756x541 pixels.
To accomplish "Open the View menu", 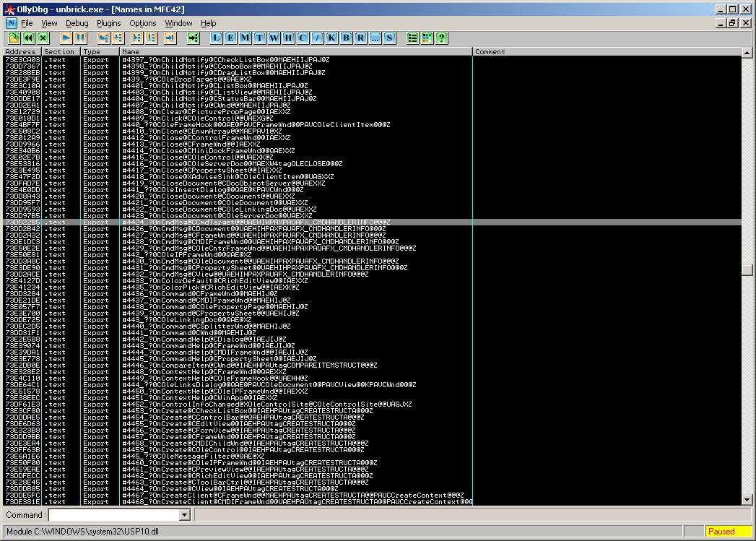I will click(49, 23).
